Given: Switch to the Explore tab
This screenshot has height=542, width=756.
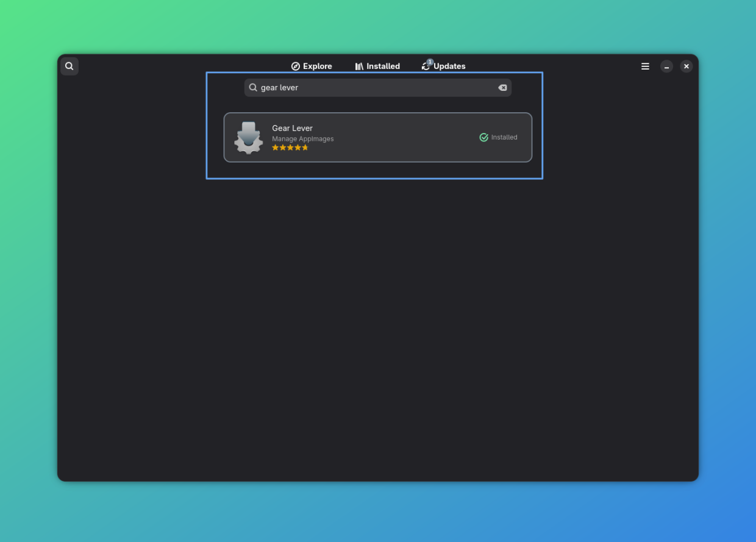Looking at the screenshot, I should click(x=312, y=66).
